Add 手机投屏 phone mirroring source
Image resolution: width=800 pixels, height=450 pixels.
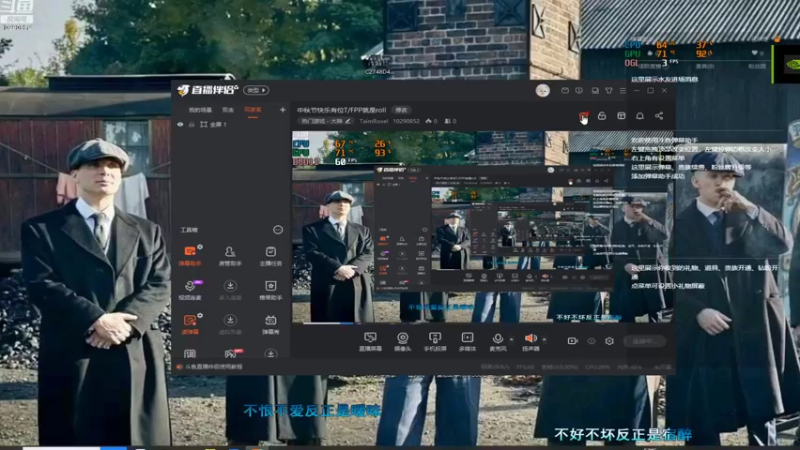435,341
